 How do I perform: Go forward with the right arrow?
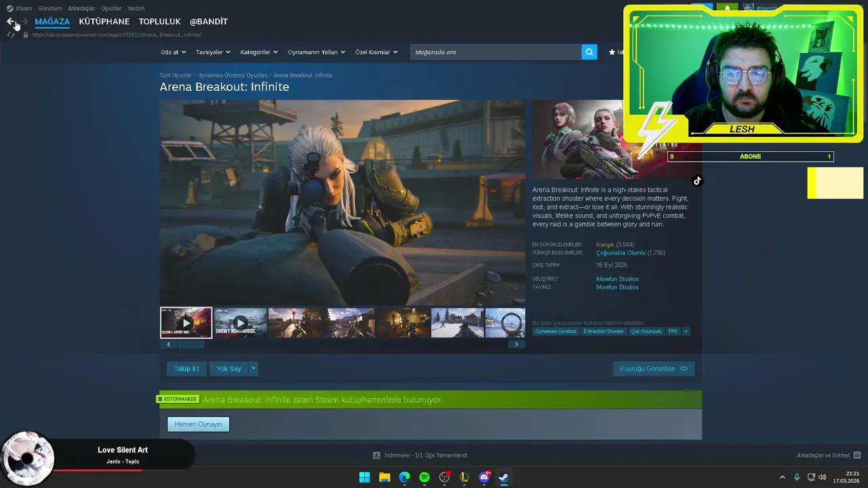(25, 22)
